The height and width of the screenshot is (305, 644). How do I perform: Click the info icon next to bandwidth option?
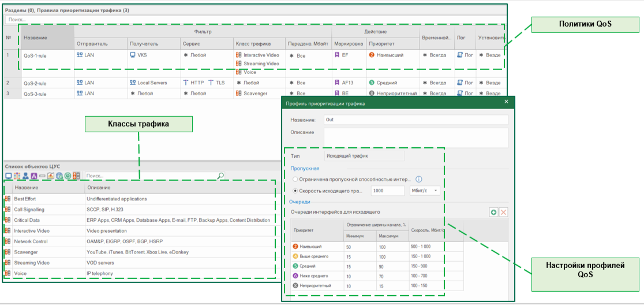click(x=419, y=179)
